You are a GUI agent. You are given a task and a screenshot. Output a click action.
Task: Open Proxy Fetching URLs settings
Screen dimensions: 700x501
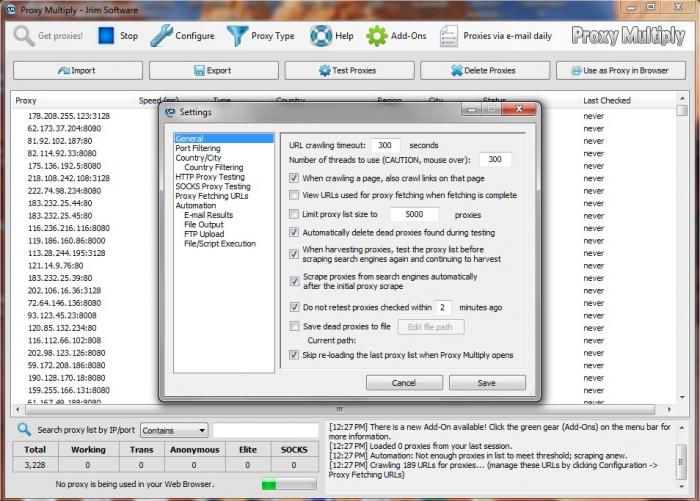(x=212, y=196)
